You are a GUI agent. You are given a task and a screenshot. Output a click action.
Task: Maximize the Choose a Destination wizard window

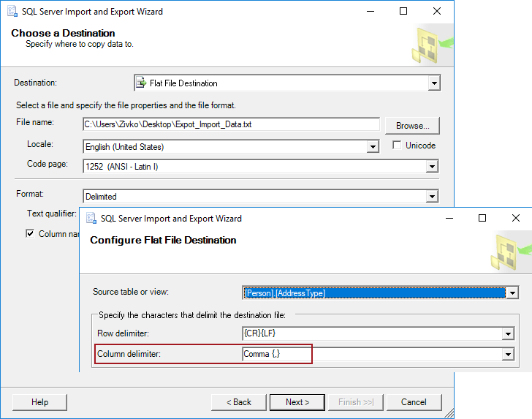coord(403,11)
